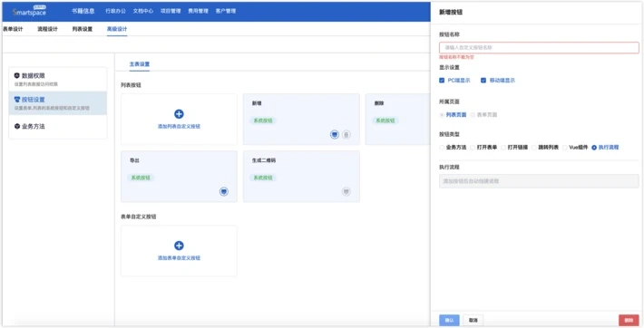The height and width of the screenshot is (328, 644).
Task: Open 书籍信息 in the top navigation
Action: (83, 11)
